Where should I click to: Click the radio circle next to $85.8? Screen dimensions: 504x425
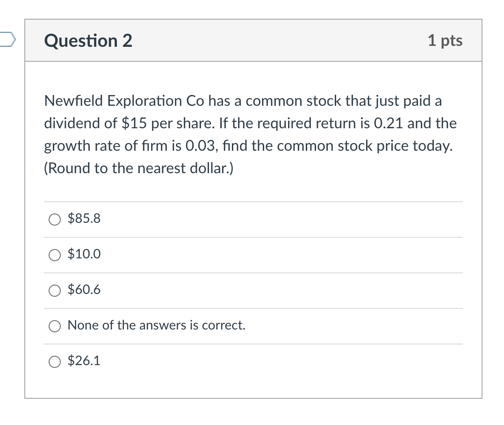(55, 219)
